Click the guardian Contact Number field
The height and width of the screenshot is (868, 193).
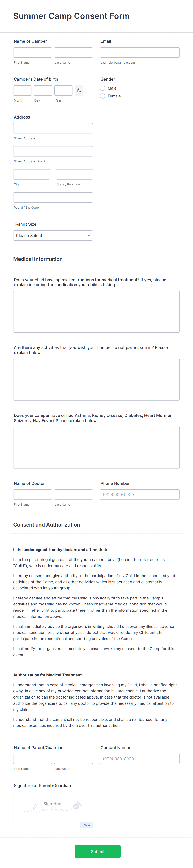pos(140,759)
